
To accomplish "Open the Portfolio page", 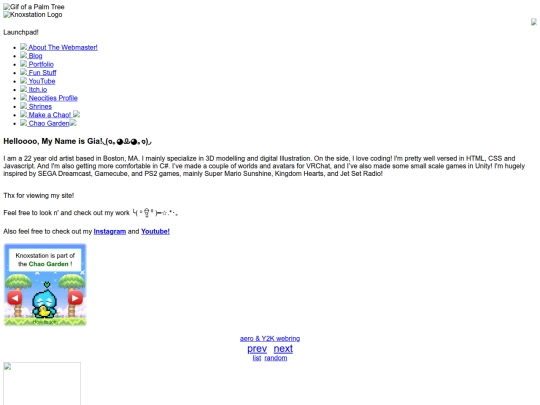I will 41,64.
